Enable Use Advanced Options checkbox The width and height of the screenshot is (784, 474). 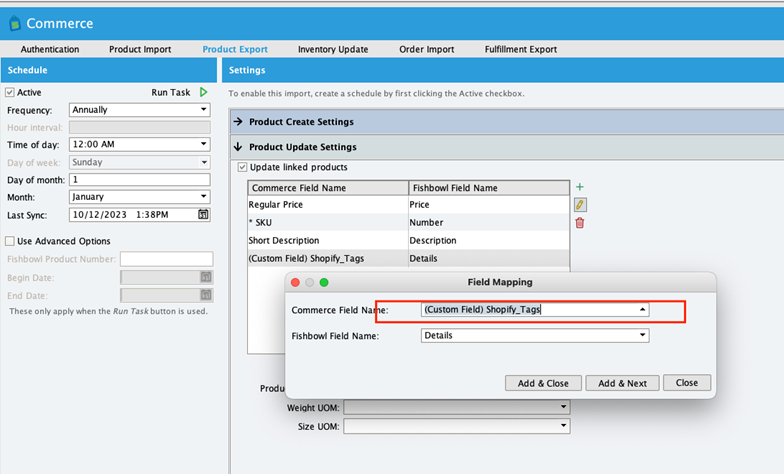(10, 241)
